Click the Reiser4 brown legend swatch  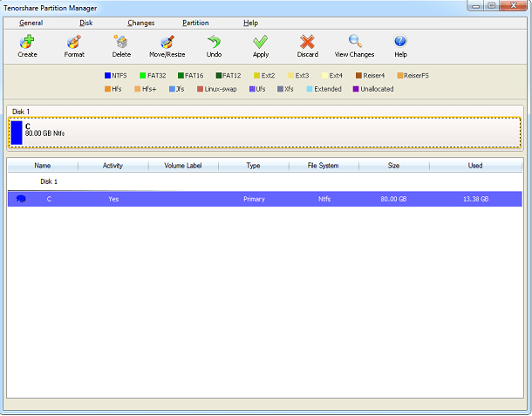358,75
